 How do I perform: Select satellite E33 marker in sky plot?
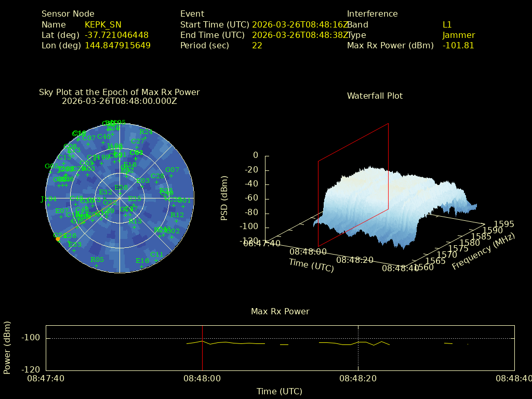pos(74,250)
